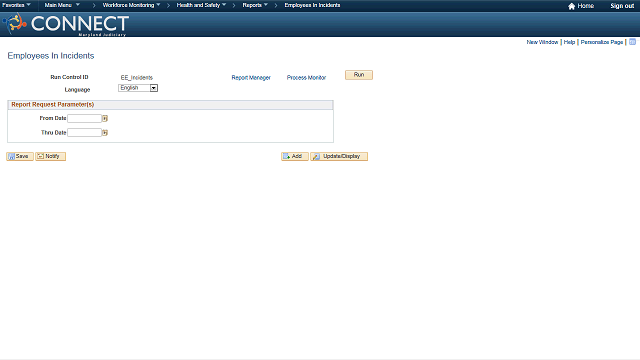The height and width of the screenshot is (360, 640).
Task: Click the CONNECT Maryland Judiciary logo
Action: coord(66,24)
